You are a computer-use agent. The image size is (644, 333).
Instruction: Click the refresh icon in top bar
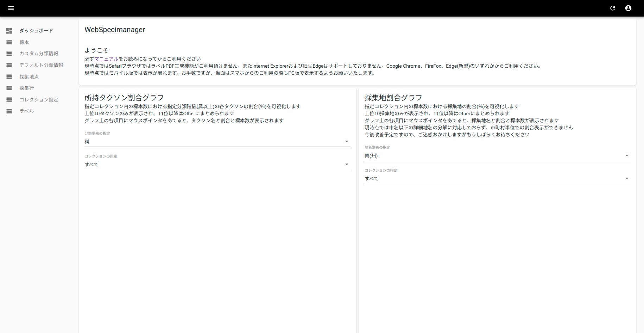pos(613,8)
